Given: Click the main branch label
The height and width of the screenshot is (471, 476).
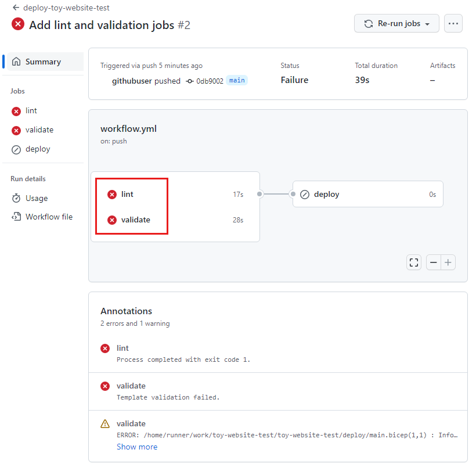Looking at the screenshot, I should (237, 81).
